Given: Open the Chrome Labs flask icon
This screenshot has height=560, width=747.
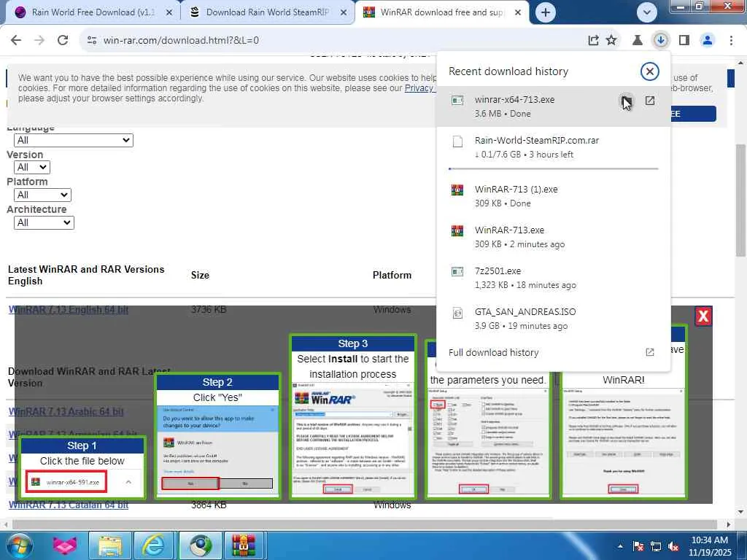Looking at the screenshot, I should pyautogui.click(x=637, y=41).
